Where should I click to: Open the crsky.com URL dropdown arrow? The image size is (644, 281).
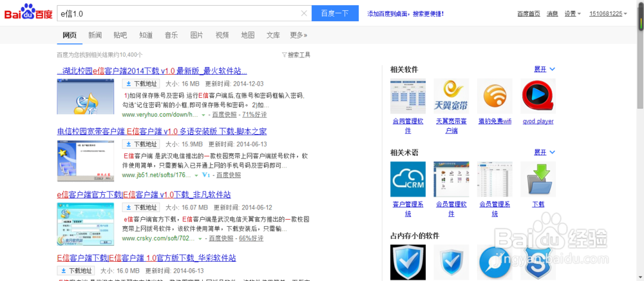[200, 238]
